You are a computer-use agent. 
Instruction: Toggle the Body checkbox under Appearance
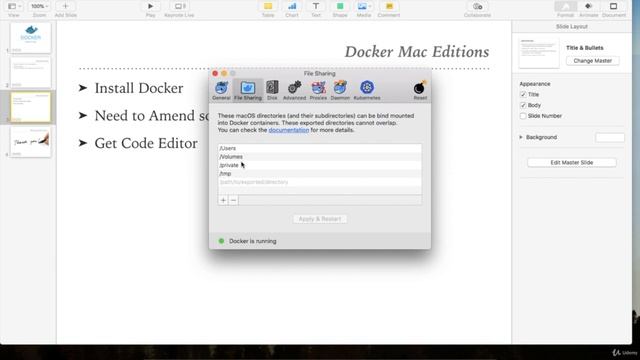click(x=523, y=105)
